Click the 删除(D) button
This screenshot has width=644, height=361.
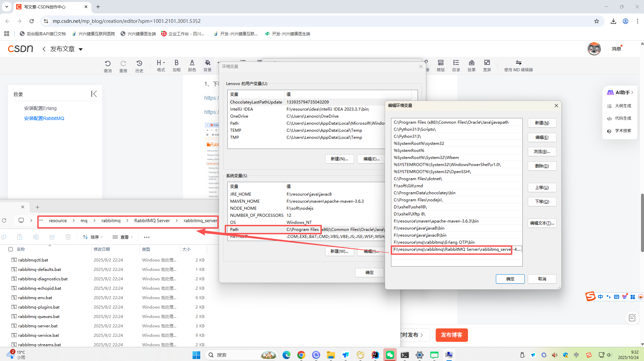click(x=542, y=166)
